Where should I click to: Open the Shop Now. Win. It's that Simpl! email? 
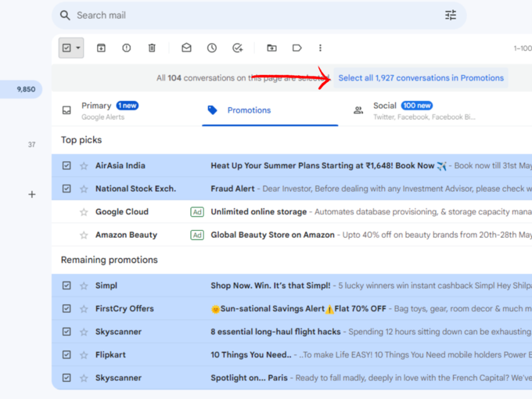coord(271,286)
